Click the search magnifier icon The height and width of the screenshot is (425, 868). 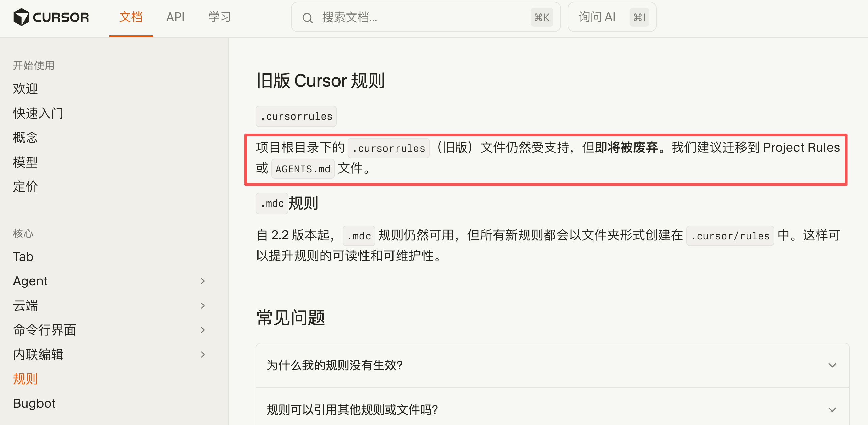coord(307,18)
